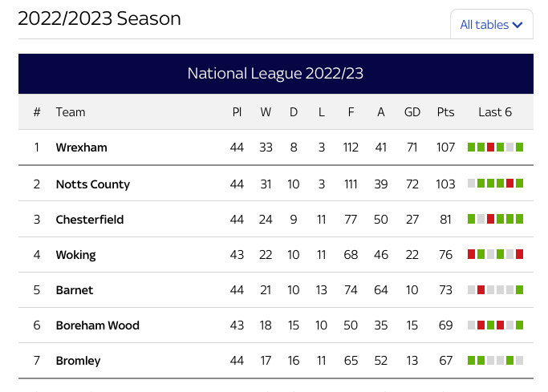Click Bromley's first green form square
Screen dimensions: 548x392
(472, 360)
